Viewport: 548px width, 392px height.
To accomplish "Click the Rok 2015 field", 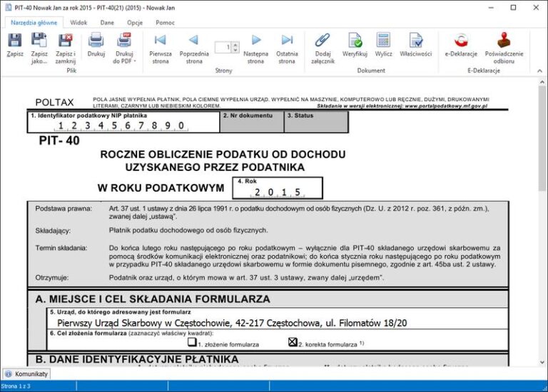I will point(278,187).
